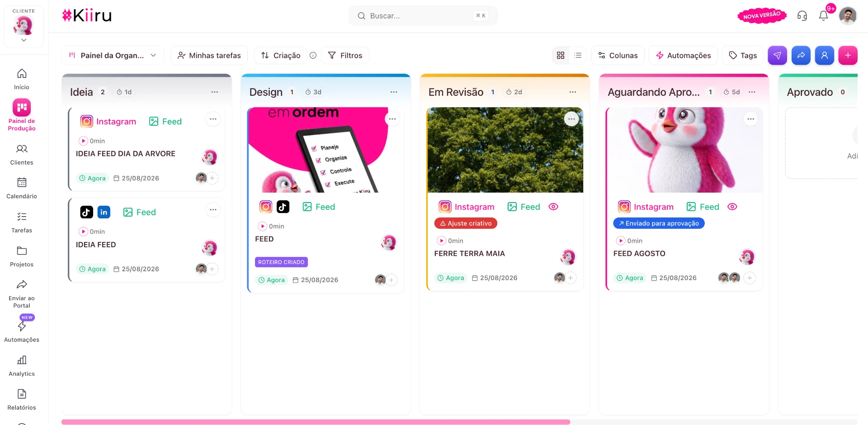Click the horizontal pink scrollbar
The image size is (868, 425).
tap(316, 422)
